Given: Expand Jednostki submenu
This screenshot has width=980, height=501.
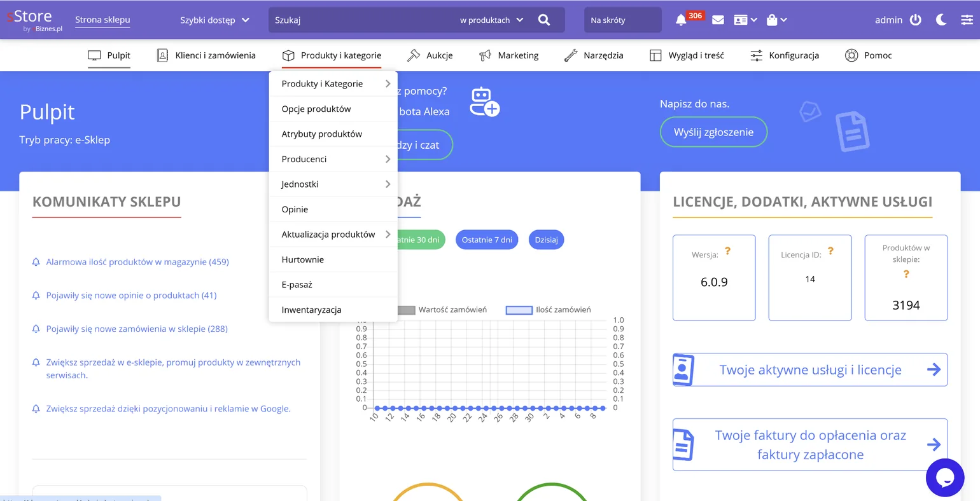Looking at the screenshot, I should click(333, 184).
